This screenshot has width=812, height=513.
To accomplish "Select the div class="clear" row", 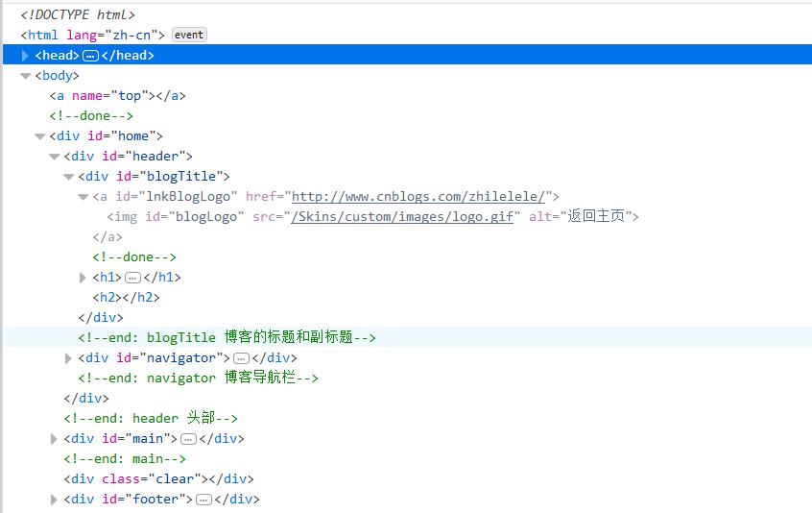I will coord(407,479).
